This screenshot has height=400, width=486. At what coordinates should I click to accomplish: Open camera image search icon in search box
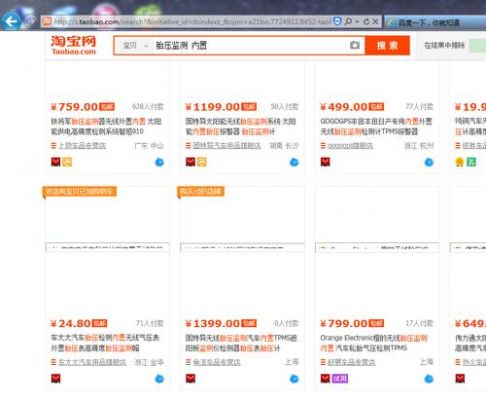[x=355, y=45]
